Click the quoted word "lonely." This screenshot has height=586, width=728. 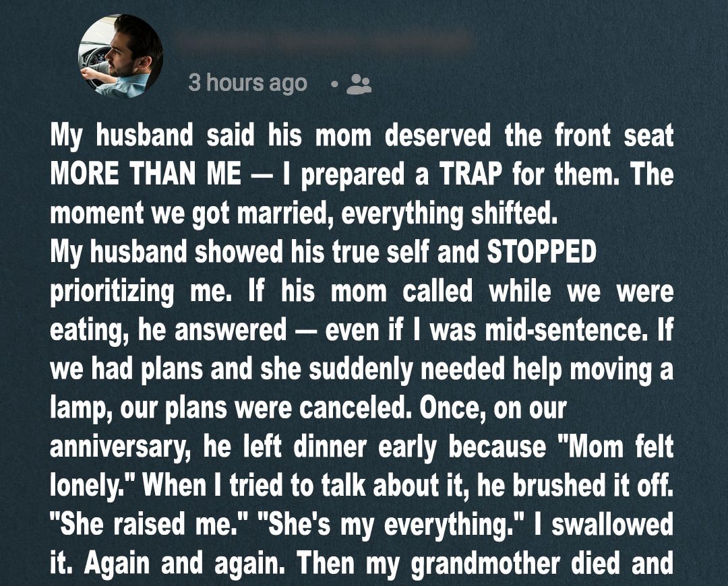pyautogui.click(x=88, y=486)
